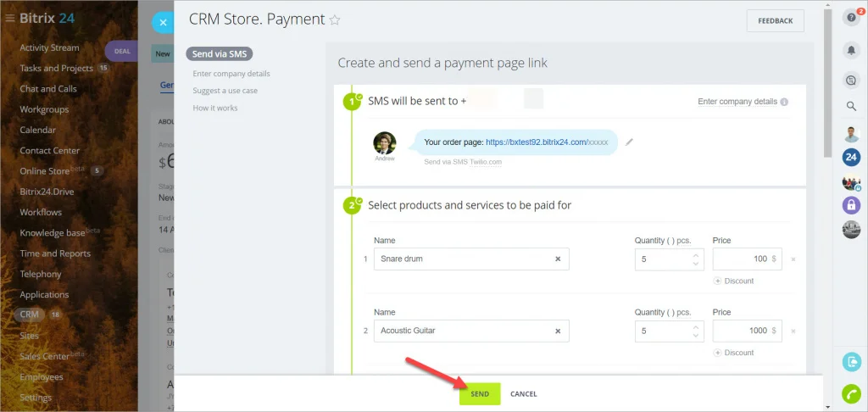Decrease Acoustic Guitar quantity with down arrow
This screenshot has height=412, width=868.
click(696, 335)
